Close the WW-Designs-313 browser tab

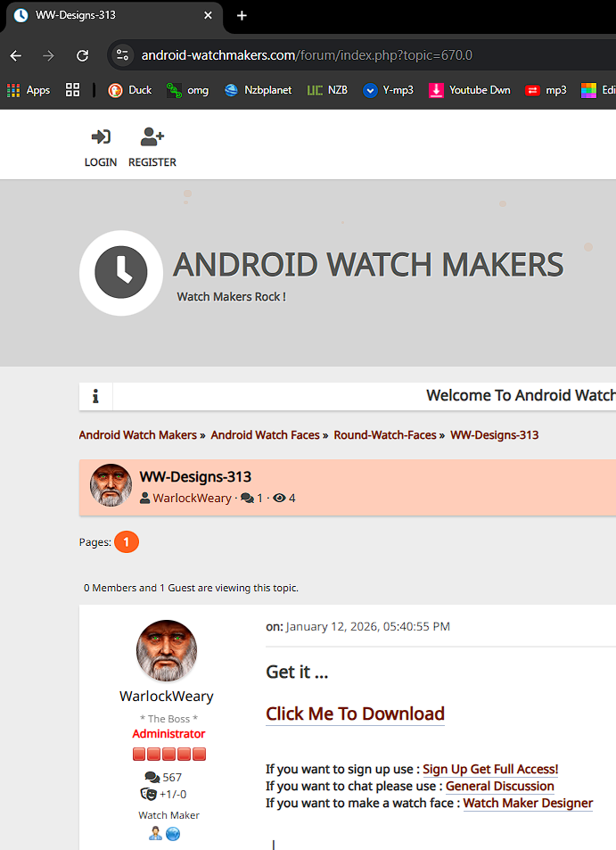[209, 16]
